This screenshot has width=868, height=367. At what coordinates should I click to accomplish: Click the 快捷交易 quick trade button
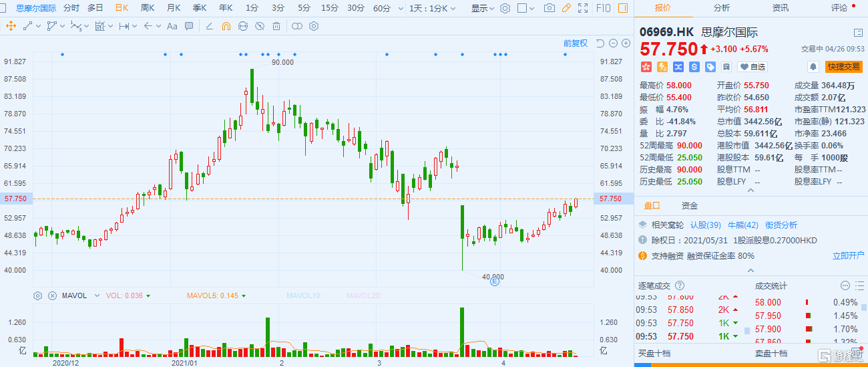(844, 67)
